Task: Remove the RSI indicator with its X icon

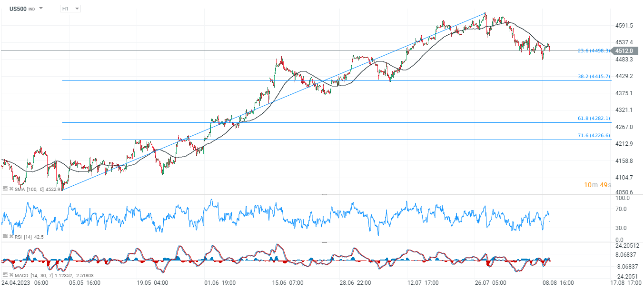Action: (11, 236)
